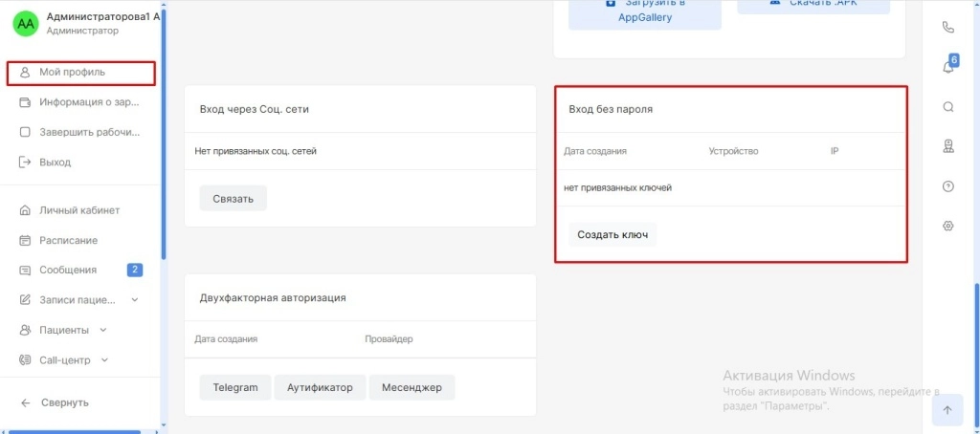Choose Telegram two-factor provider
980x434 pixels.
coord(235,387)
